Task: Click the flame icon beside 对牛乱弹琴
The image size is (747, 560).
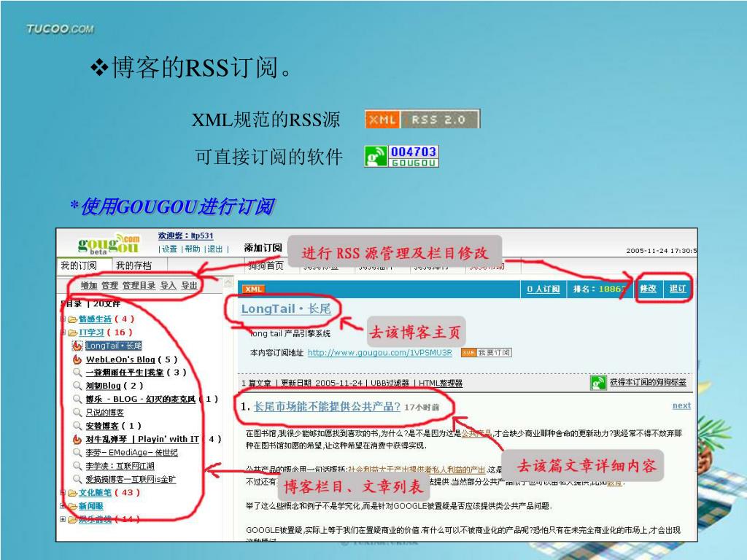Action: tap(77, 439)
